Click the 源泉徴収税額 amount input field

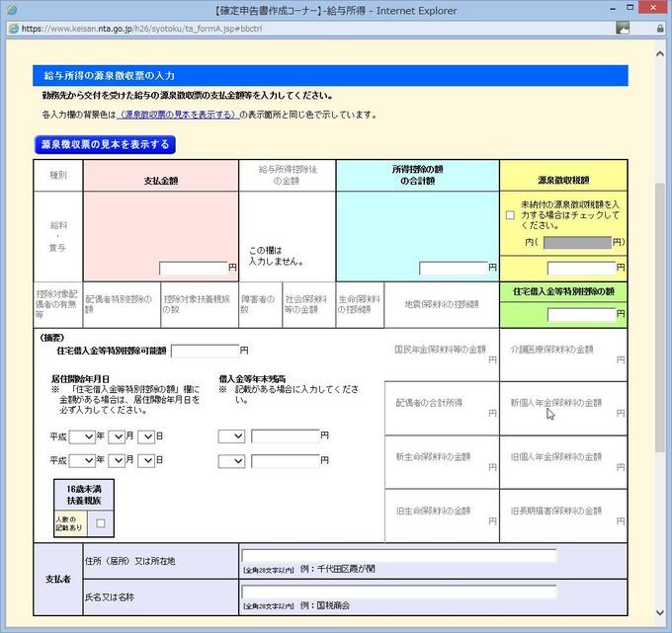coord(581,268)
